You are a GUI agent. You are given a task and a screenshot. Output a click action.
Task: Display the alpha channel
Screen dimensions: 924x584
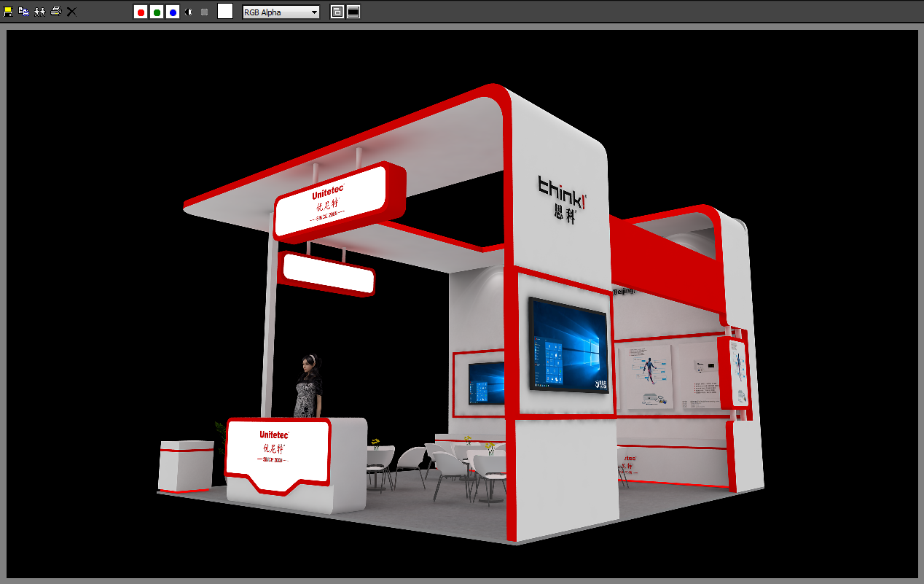click(x=189, y=12)
